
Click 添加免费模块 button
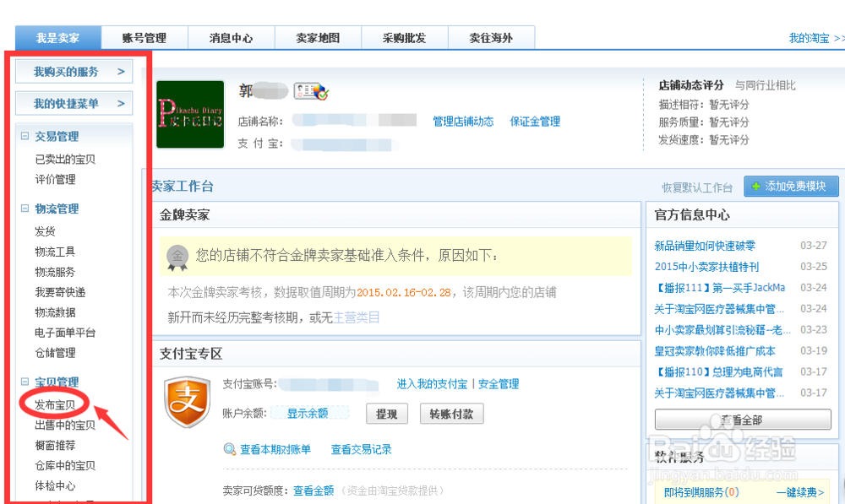[791, 187]
